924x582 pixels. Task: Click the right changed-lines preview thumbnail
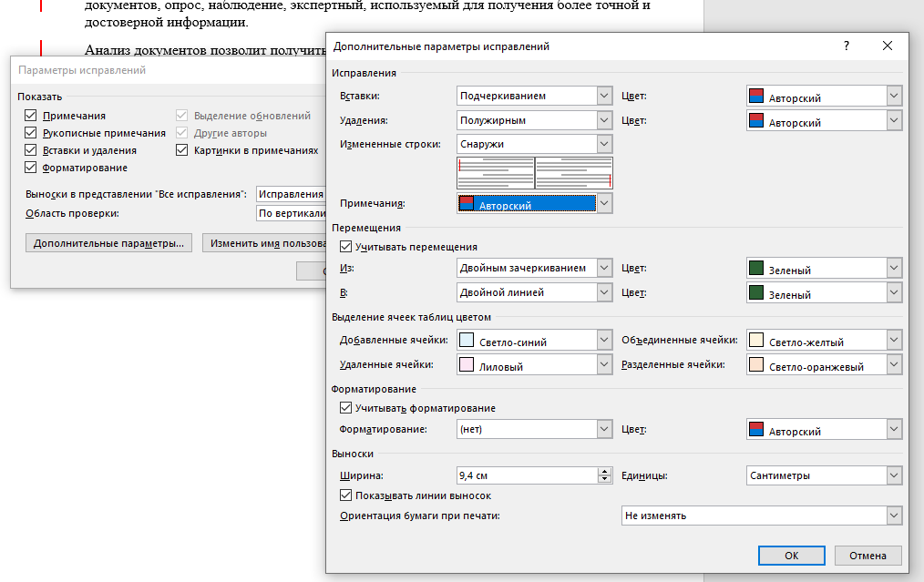pos(573,172)
